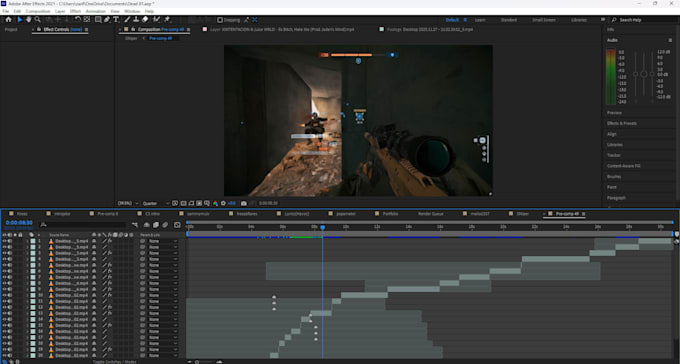Switch to the Standard workspace
This screenshot has width=680, height=364.
pyautogui.click(x=508, y=20)
